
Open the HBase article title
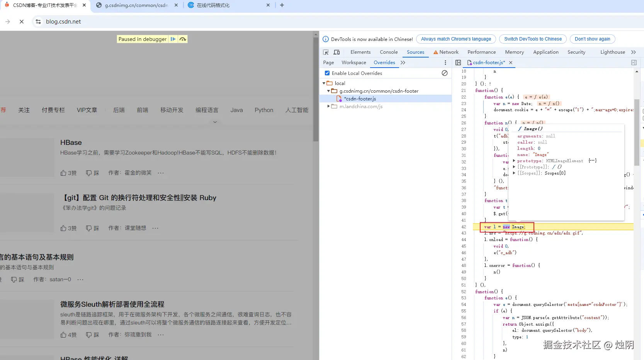(71, 143)
